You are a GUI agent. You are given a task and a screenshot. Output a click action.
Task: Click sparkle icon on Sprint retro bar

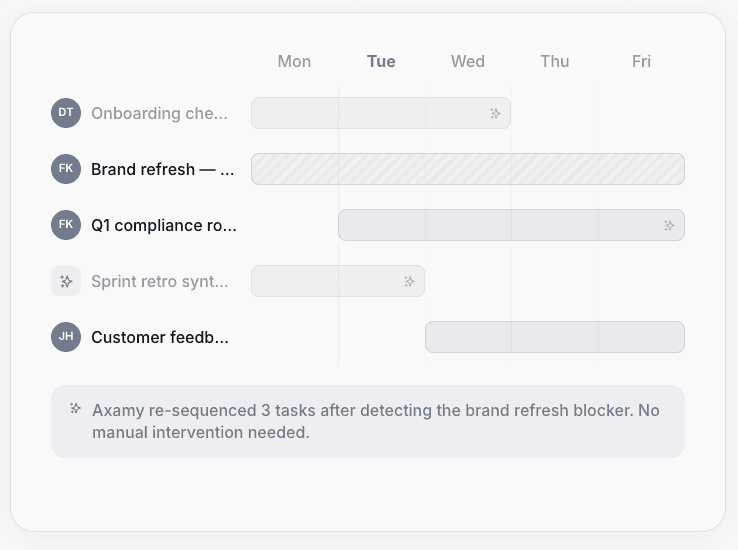pos(409,281)
